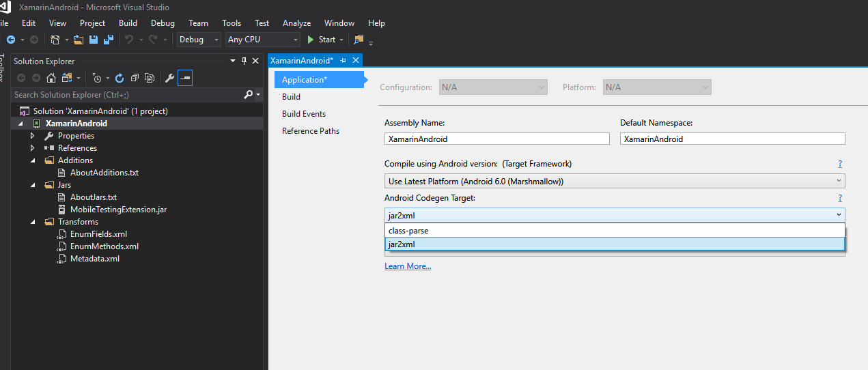Screen dimensions: 868x370
Task: Select Metadata.xml in Solution Explorer
Action: coord(95,259)
